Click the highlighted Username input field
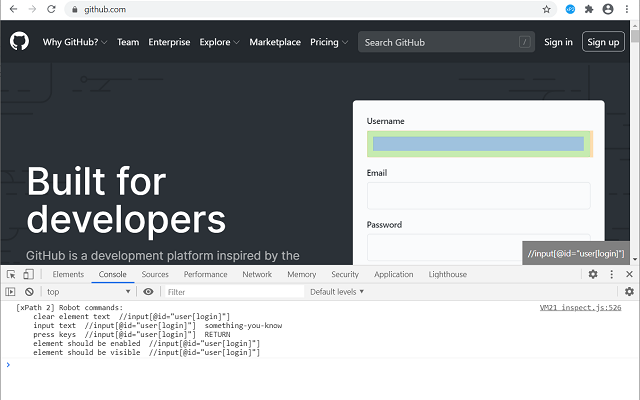The height and width of the screenshot is (400, 640). pos(478,144)
